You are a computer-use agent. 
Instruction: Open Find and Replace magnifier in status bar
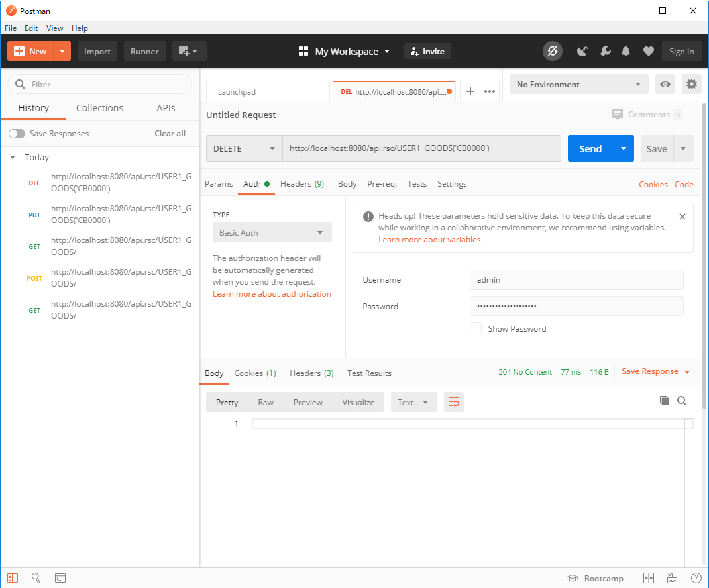pyautogui.click(x=36, y=578)
